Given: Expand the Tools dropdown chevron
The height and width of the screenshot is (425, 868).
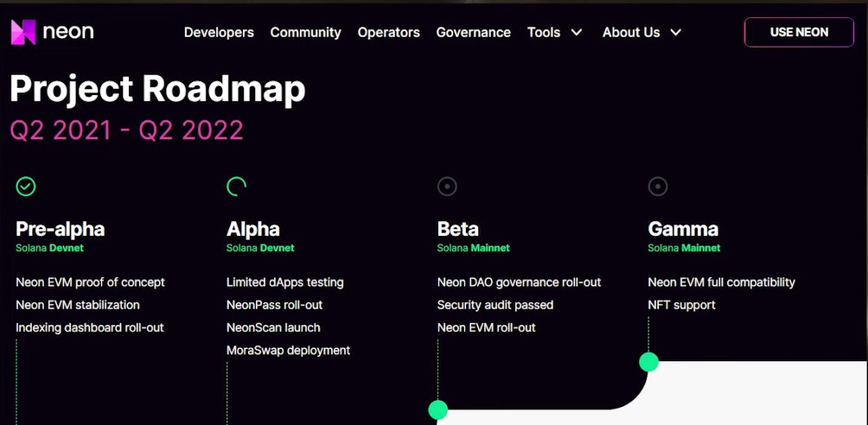Looking at the screenshot, I should 577,33.
